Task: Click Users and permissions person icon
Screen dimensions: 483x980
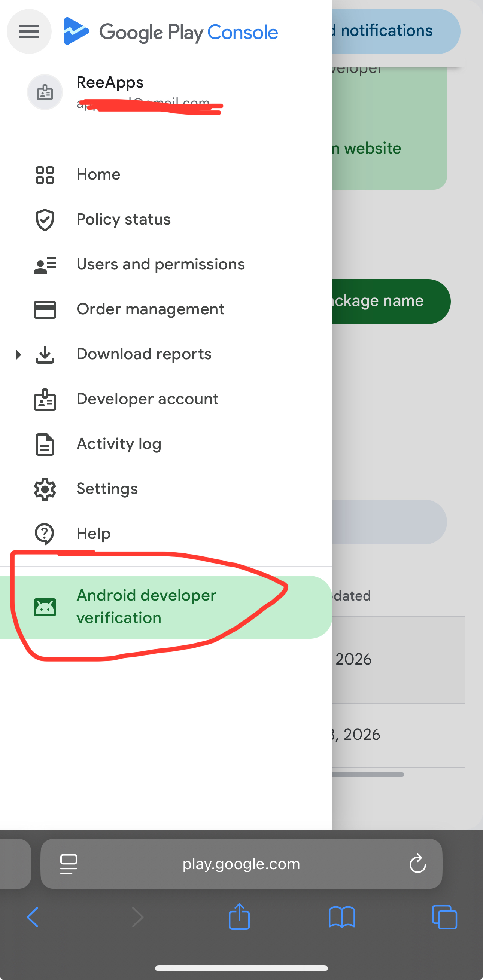Action: (x=45, y=265)
